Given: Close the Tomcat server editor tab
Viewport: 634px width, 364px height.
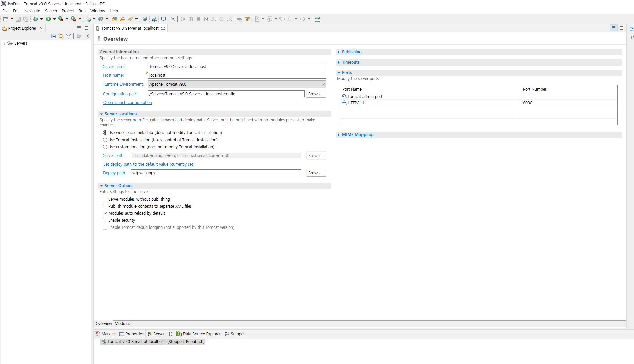Looking at the screenshot, I should [x=163, y=28].
